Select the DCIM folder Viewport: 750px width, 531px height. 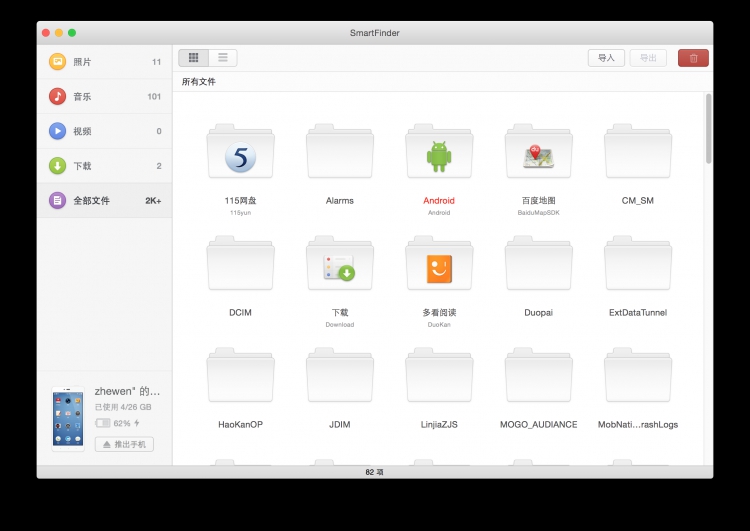(x=240, y=263)
